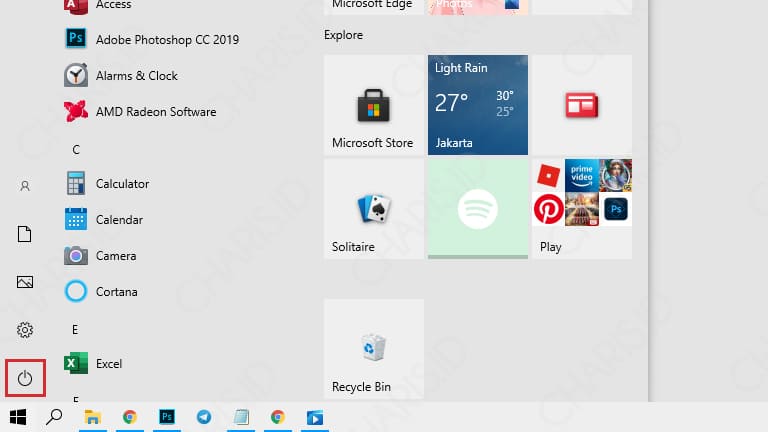Viewport: 768px width, 432px height.
Task: Open the Notepad icon on the taskbar
Action: [241, 417]
